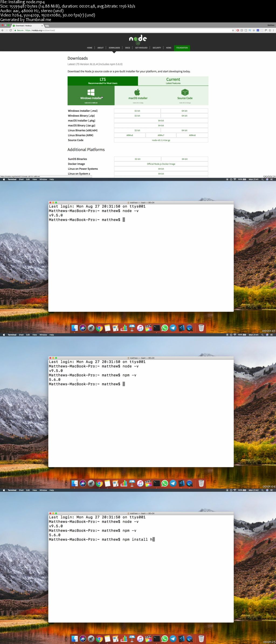Download Windows Installer (.msi) 64-bit

[x=184, y=111]
